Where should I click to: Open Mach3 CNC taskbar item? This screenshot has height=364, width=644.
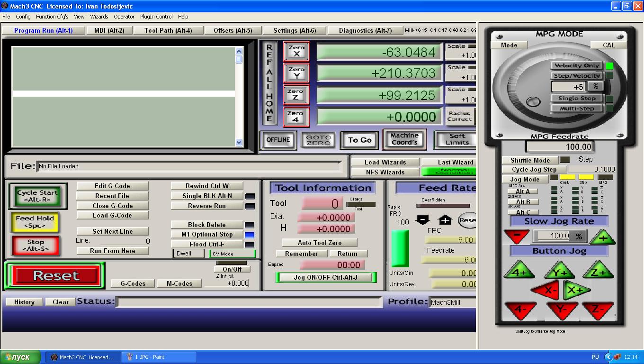point(83,357)
